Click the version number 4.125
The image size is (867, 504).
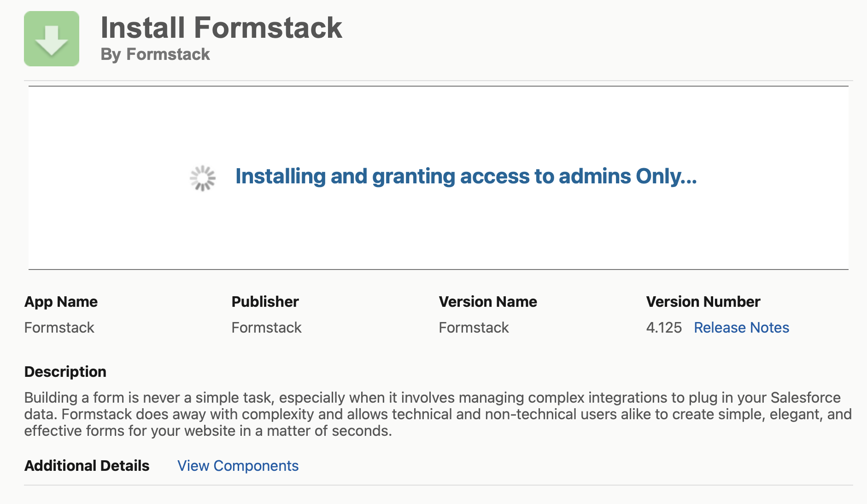coord(664,328)
